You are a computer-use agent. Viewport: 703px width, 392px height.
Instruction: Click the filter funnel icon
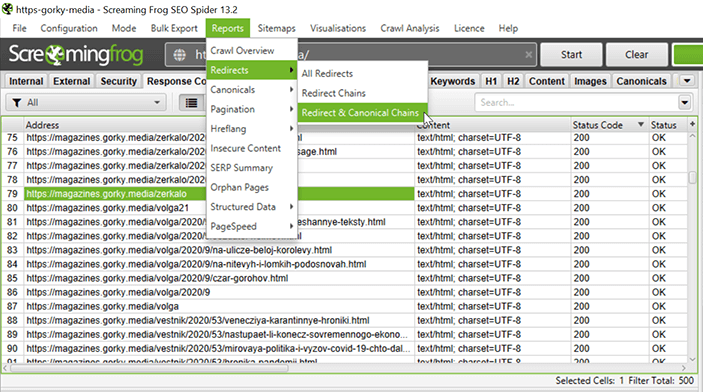click(17, 103)
